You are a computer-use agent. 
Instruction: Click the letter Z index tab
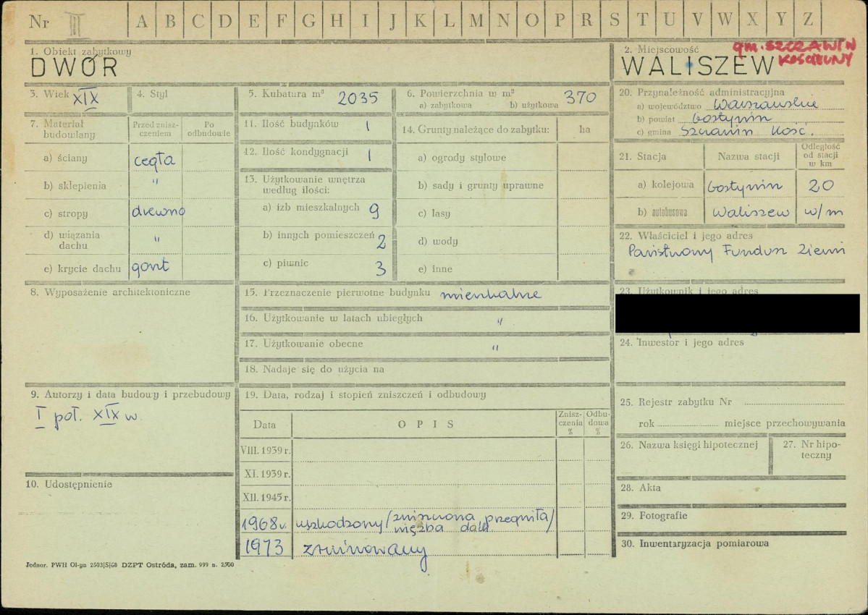pos(808,20)
